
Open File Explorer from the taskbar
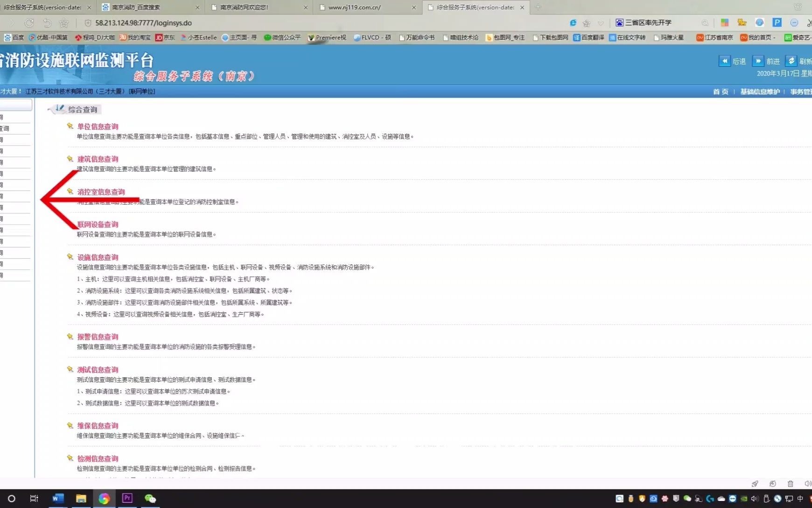[81, 498]
